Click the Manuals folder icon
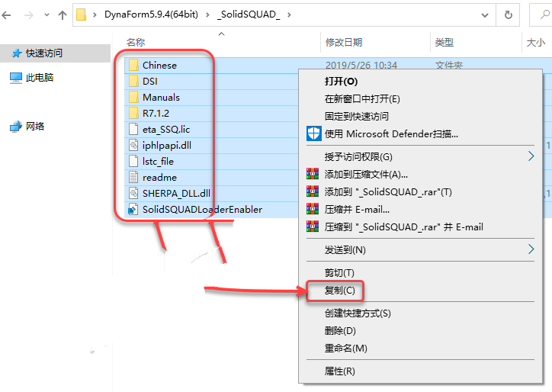 (x=133, y=97)
